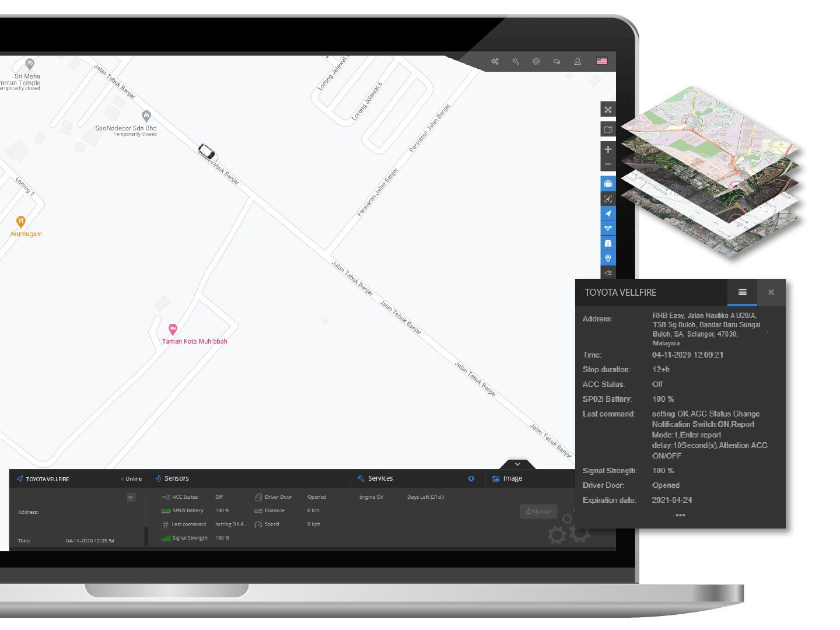Click the car marker on the map
Screen dimensions: 840x630
[x=206, y=152]
